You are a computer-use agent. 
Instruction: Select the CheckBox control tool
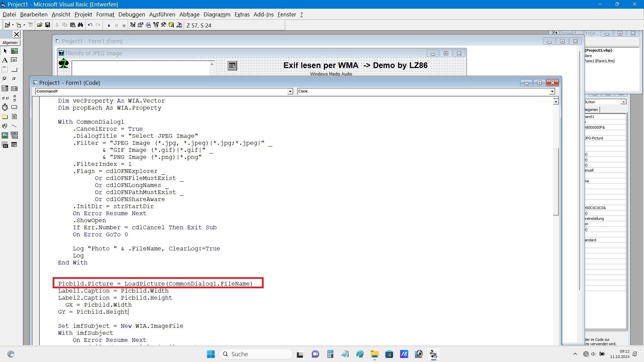pyautogui.click(x=5, y=79)
